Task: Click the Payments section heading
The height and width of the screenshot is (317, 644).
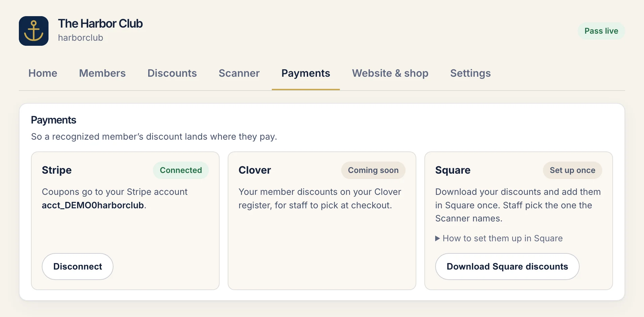Action: [x=54, y=120]
